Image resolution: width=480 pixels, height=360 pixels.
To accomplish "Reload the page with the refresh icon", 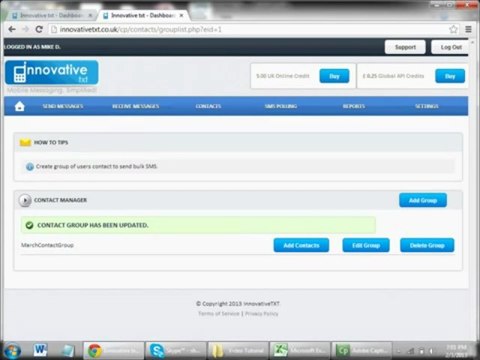I will click(39, 29).
